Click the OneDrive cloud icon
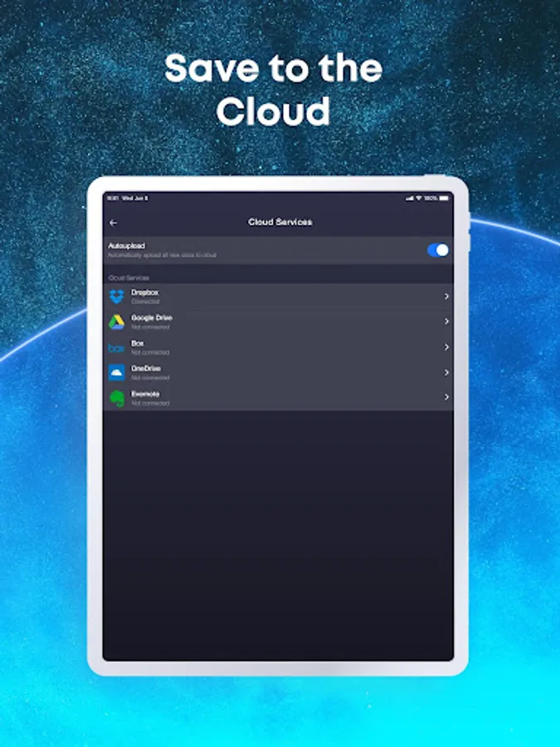The image size is (560, 747). [x=117, y=373]
